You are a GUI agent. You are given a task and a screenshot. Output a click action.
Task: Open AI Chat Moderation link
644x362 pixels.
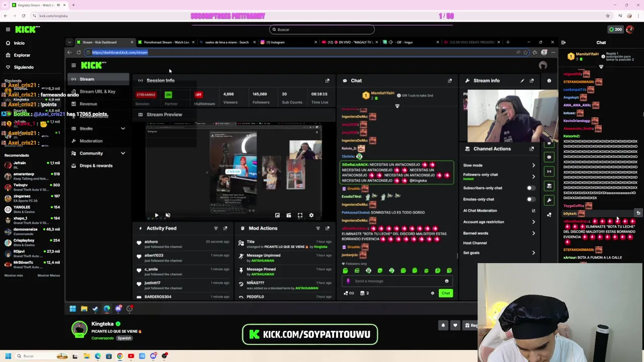pos(499,211)
